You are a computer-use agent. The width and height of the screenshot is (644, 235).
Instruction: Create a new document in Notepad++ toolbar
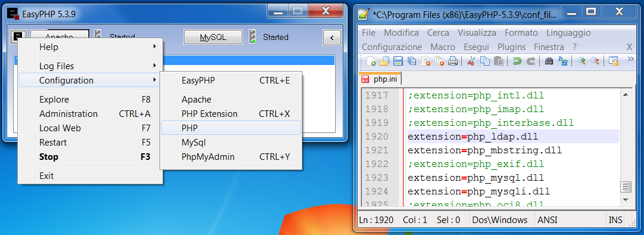[x=371, y=61]
